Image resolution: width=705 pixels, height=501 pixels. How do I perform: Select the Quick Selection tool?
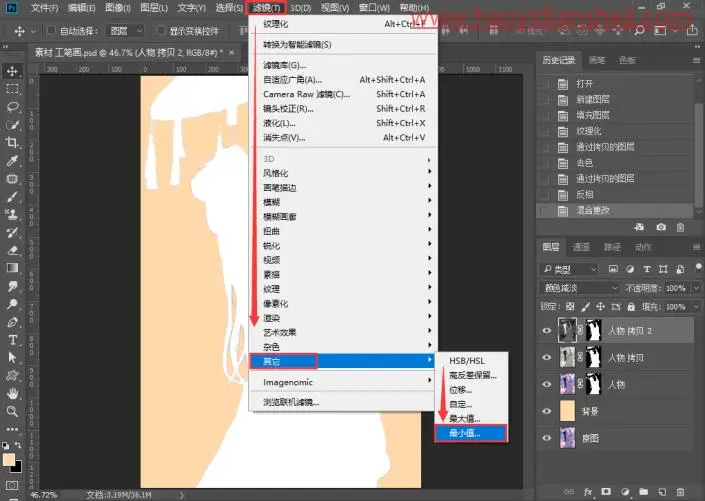tap(12, 125)
